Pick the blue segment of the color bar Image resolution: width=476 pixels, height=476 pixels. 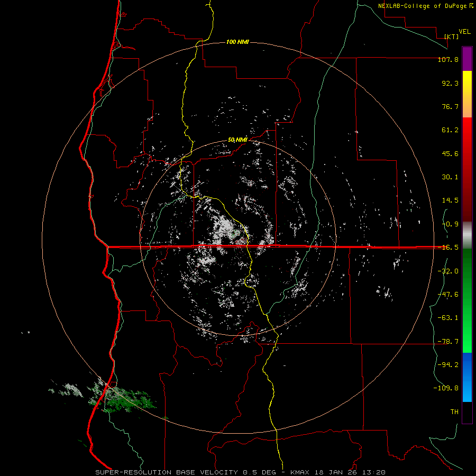coord(467,377)
